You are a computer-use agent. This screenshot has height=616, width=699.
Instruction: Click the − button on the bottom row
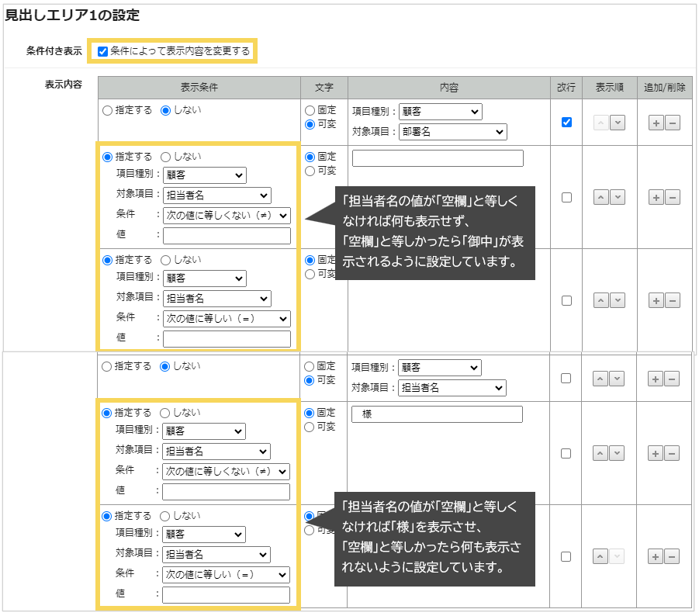(672, 556)
